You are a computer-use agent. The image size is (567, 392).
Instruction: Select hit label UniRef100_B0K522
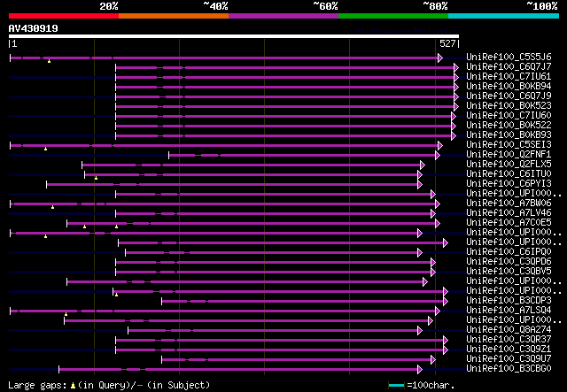click(x=509, y=125)
